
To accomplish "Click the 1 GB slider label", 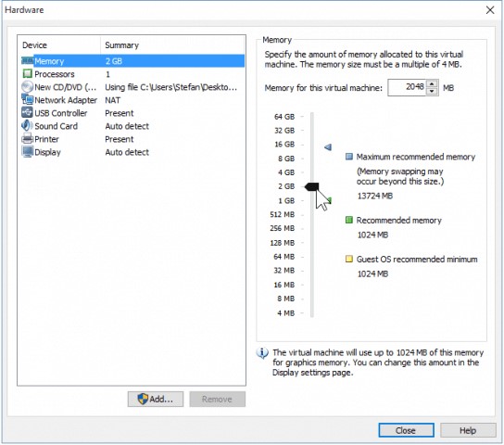I will click(x=286, y=200).
